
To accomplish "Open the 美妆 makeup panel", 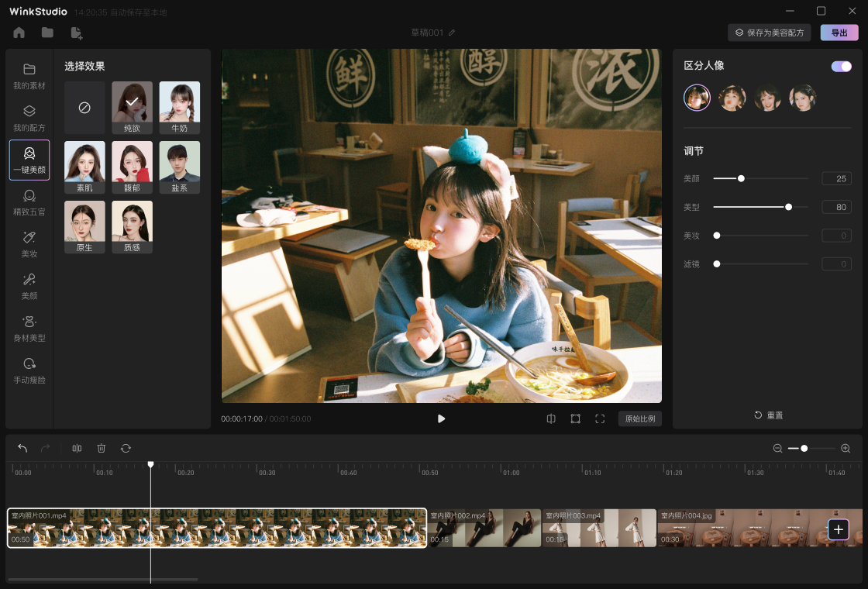I will pyautogui.click(x=29, y=245).
